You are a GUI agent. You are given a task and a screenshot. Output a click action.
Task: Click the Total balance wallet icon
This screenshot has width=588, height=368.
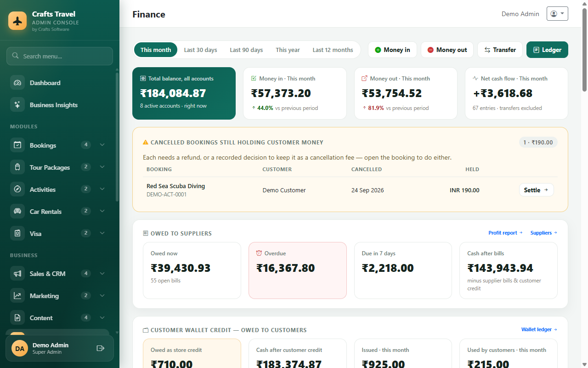point(143,78)
